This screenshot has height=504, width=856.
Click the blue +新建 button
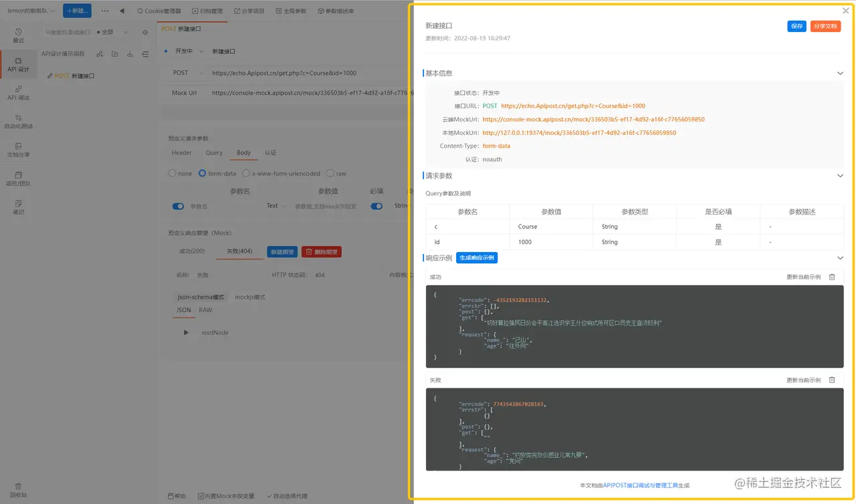[x=78, y=11]
